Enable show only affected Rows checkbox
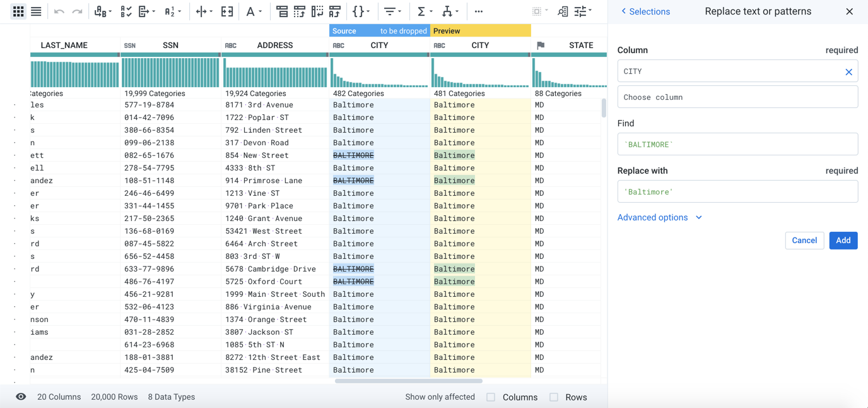Screen dimensions: 868x408 554,397
